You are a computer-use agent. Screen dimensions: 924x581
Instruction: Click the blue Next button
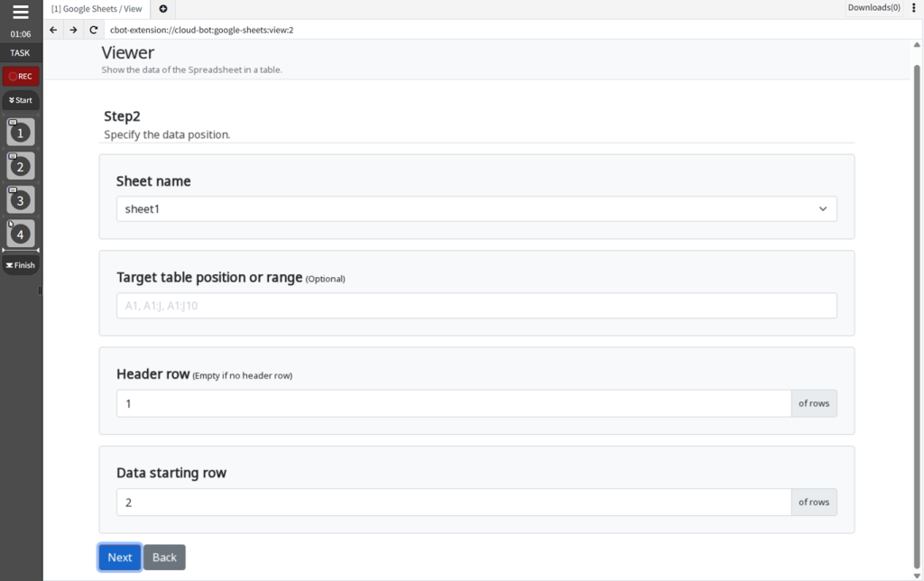click(x=120, y=558)
